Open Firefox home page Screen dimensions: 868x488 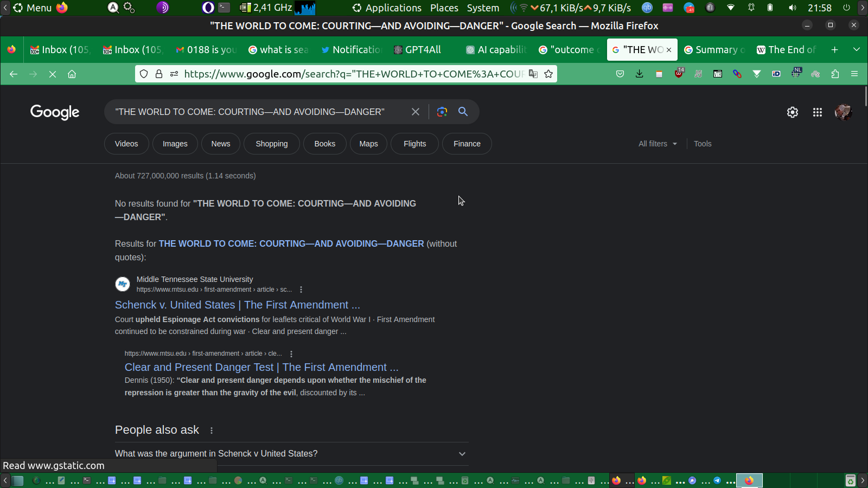click(x=72, y=74)
